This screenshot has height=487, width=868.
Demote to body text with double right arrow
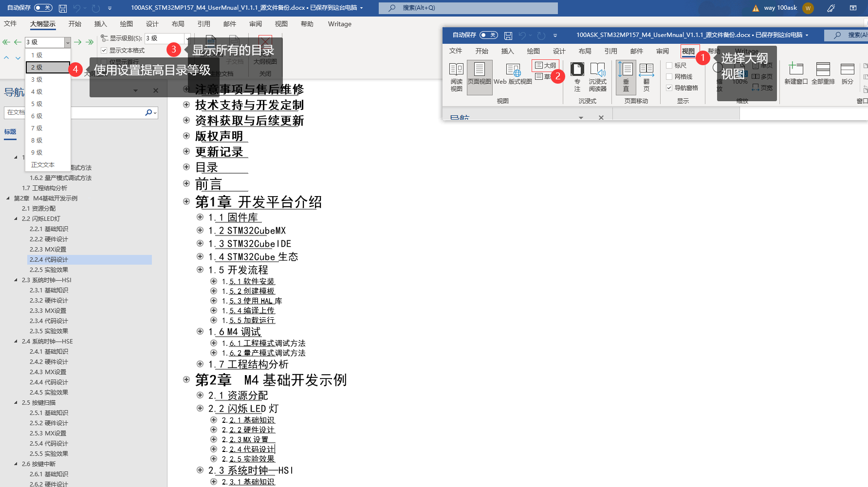click(90, 42)
